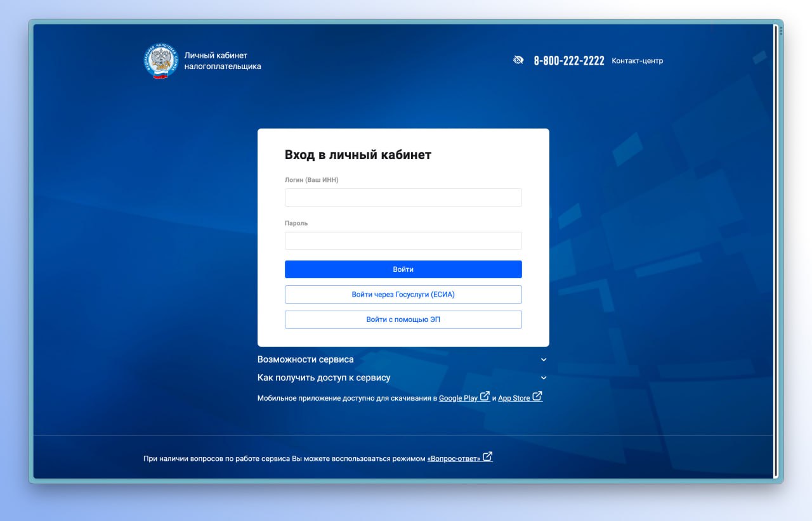Click into the Пароль input field

click(403, 241)
